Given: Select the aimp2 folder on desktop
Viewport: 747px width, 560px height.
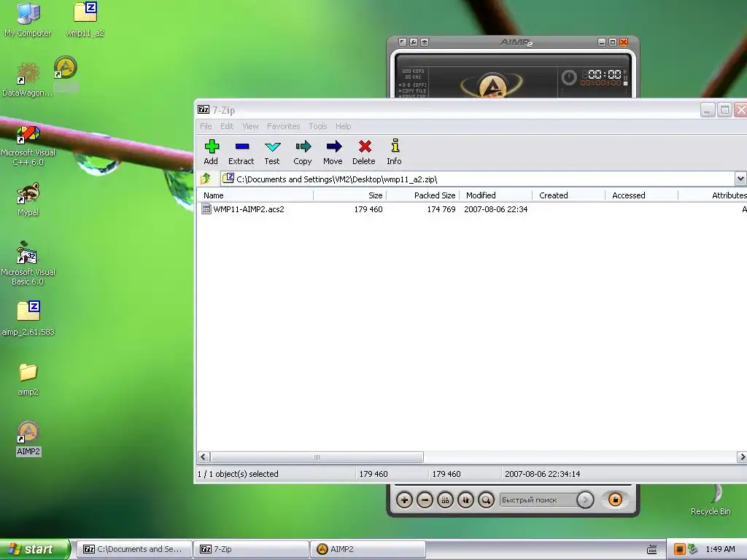Looking at the screenshot, I should 28,379.
